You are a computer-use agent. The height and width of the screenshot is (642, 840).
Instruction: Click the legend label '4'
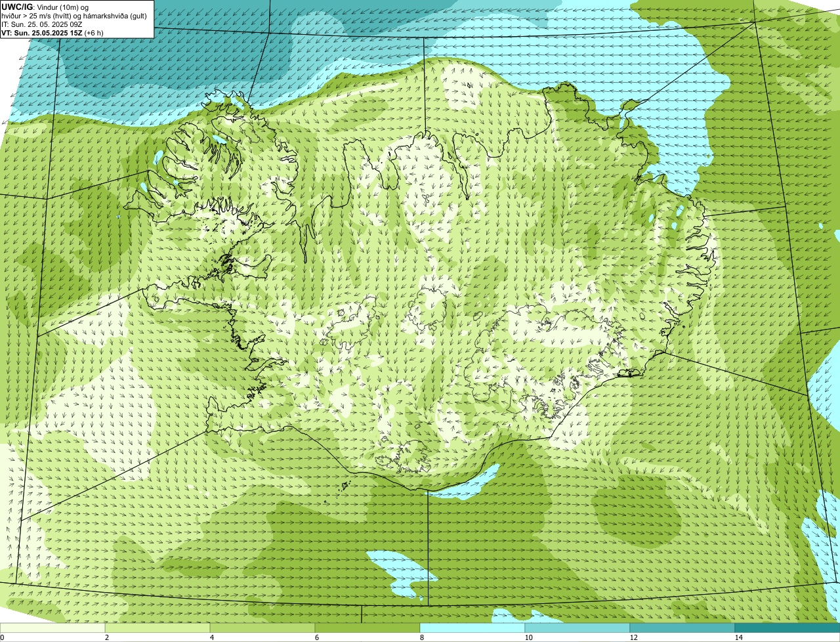(x=211, y=637)
